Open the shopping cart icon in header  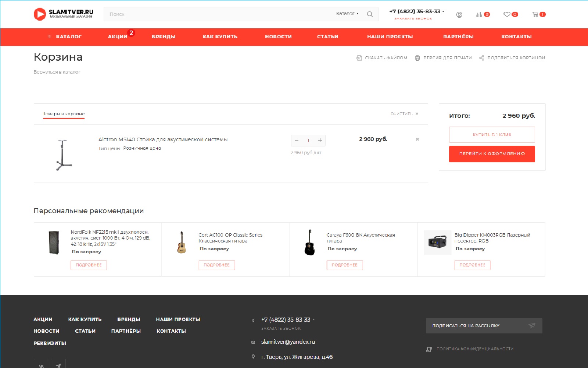click(x=535, y=14)
